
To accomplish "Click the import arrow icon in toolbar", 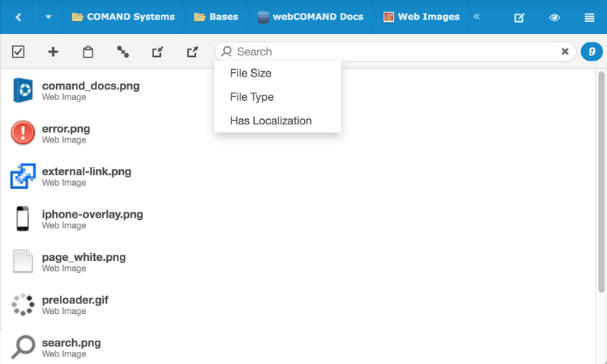I will pos(157,52).
